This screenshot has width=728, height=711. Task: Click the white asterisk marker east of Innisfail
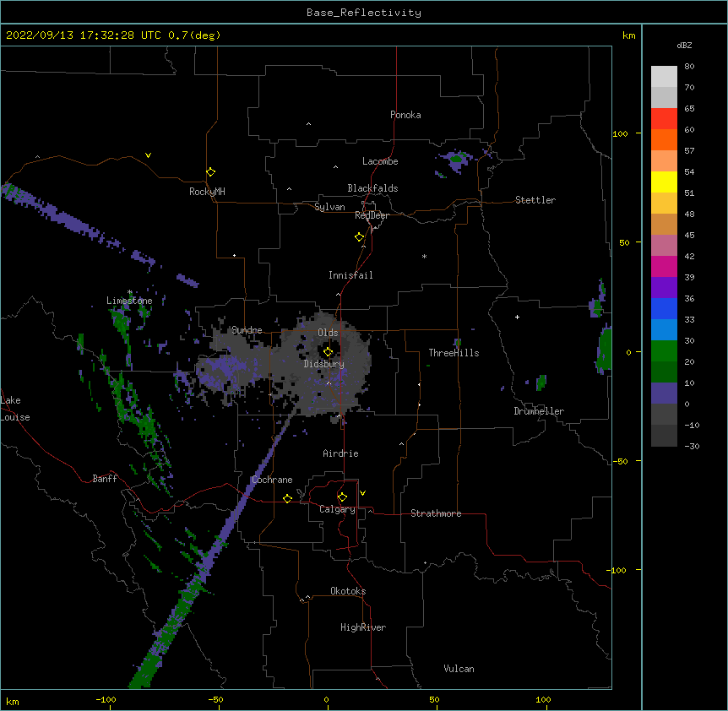click(x=424, y=256)
